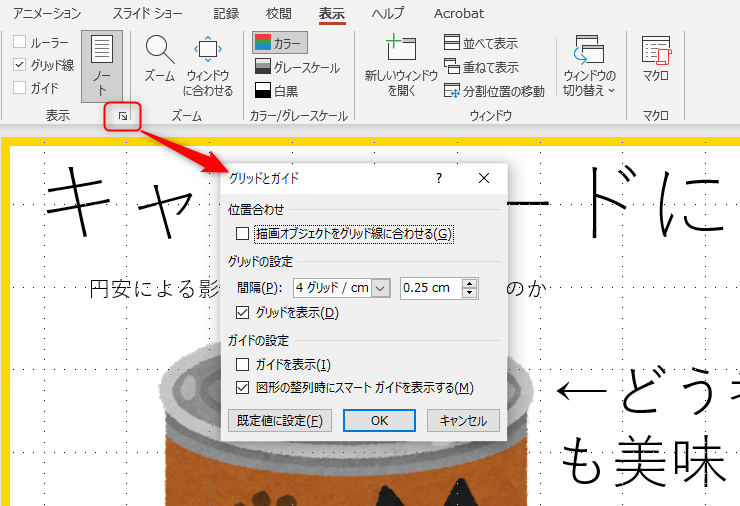
Task: Click the OK button in dialog
Action: coord(379,421)
